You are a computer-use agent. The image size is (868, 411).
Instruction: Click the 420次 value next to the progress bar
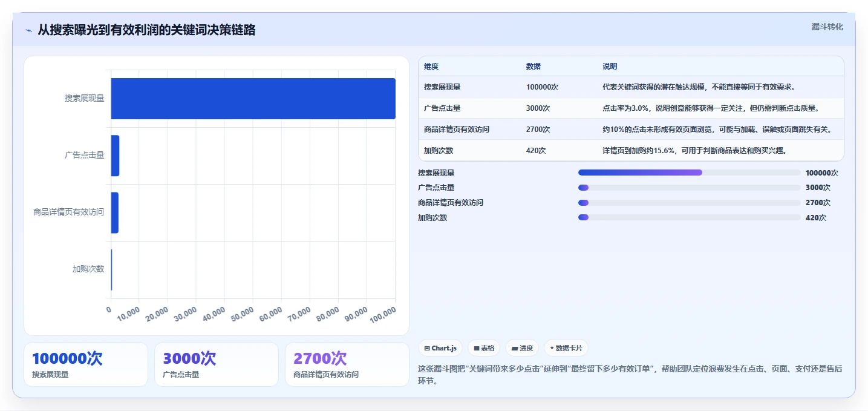[x=816, y=217]
